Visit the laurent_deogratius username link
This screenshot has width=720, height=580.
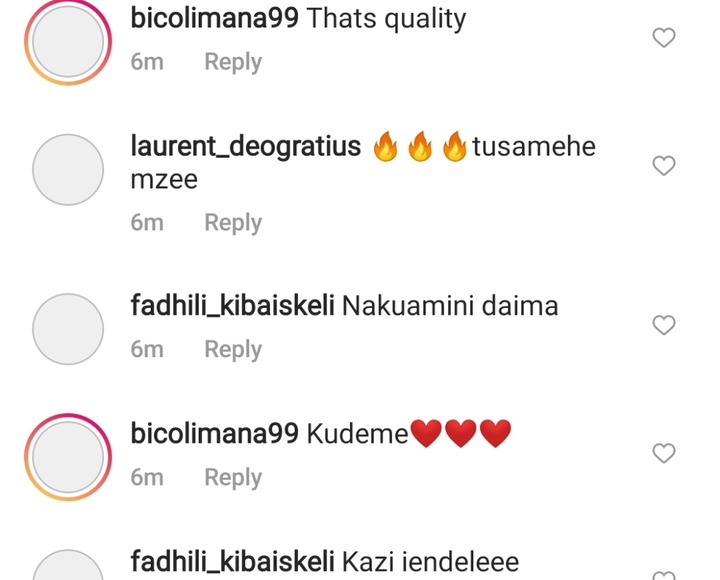[x=246, y=147]
